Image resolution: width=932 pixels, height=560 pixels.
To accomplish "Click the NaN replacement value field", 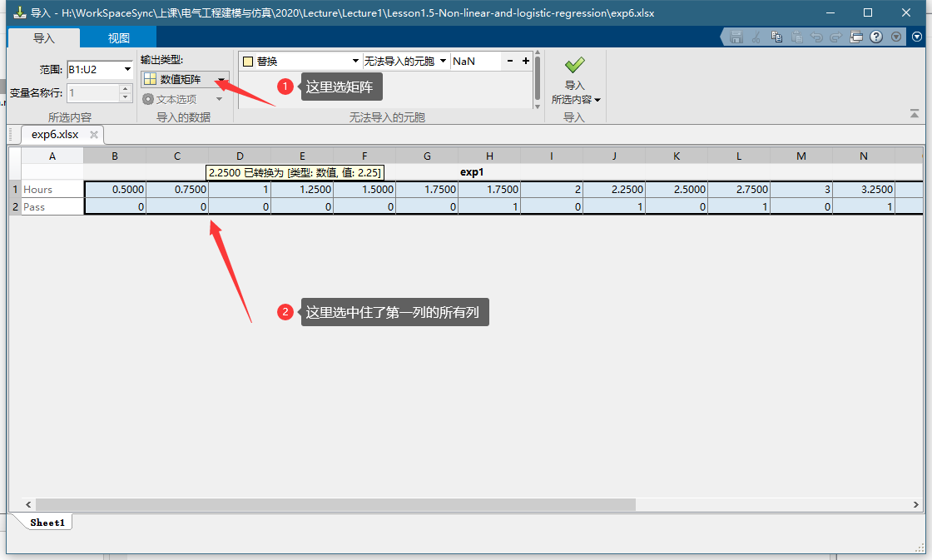I will coord(475,61).
